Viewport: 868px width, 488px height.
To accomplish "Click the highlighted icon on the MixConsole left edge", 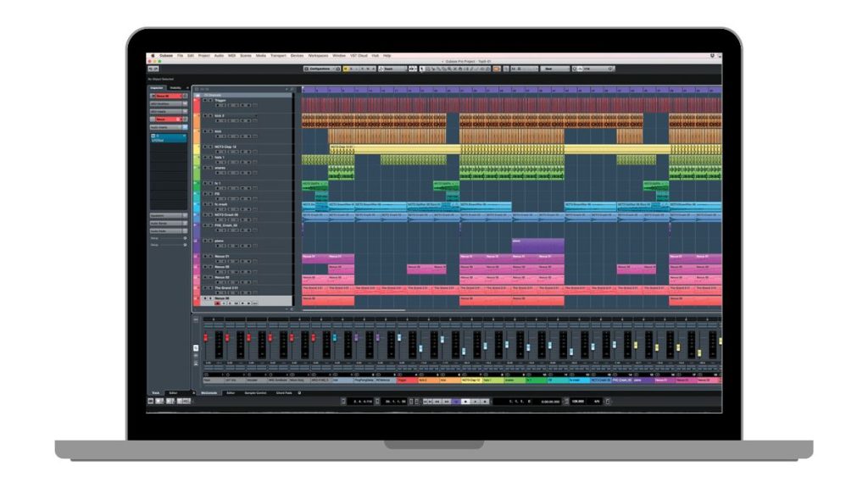I will 196,348.
